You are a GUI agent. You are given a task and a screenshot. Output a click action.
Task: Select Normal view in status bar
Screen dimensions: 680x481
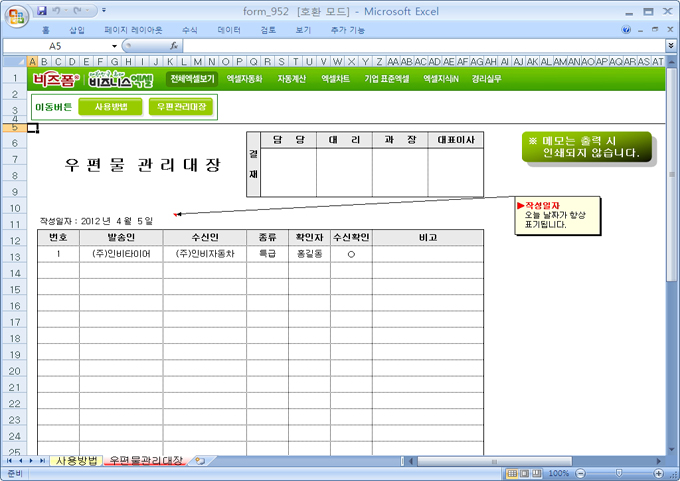pyautogui.click(x=511, y=473)
